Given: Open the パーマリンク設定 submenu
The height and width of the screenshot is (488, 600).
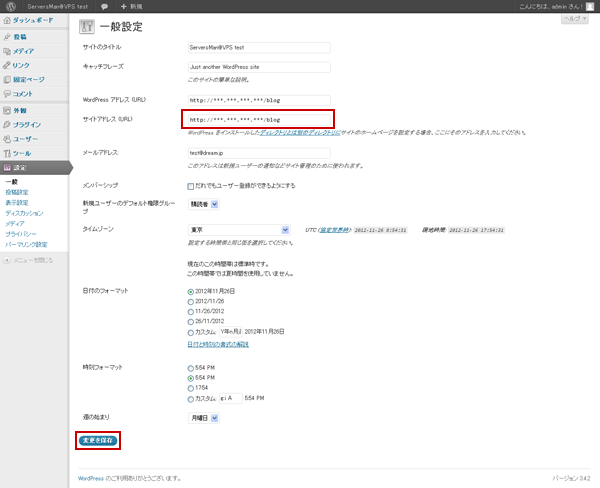Looking at the screenshot, I should [x=26, y=245].
